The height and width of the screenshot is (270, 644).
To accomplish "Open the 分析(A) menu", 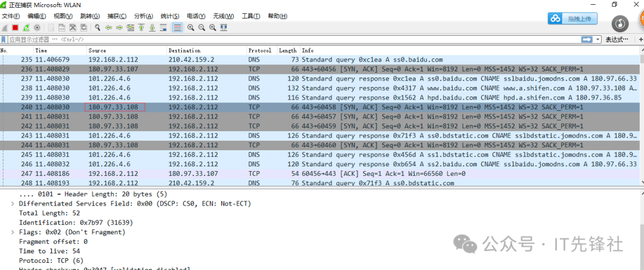I will click(x=143, y=16).
